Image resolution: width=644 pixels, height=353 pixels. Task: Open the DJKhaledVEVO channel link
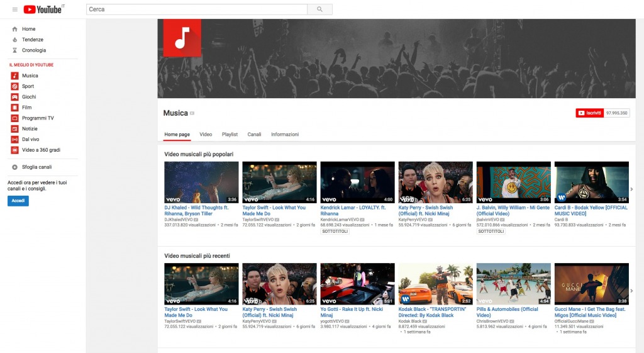coord(178,220)
